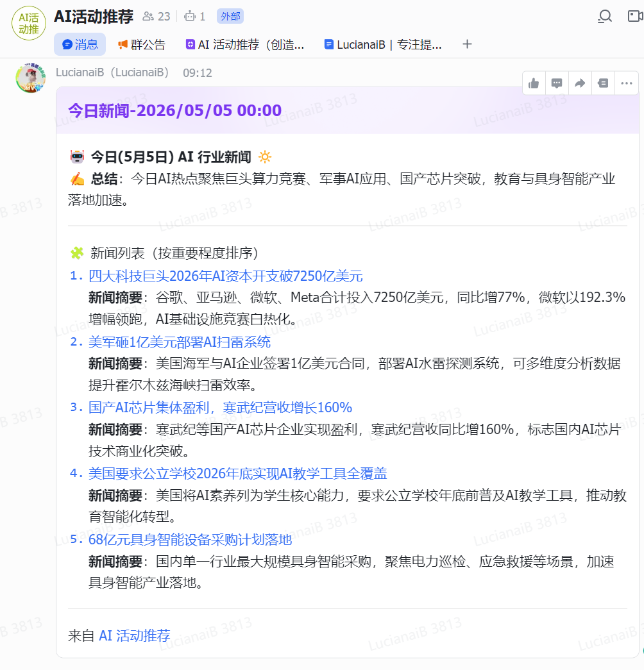Search messages with the magnifier icon
Screen dimensions: 644x670
click(605, 16)
